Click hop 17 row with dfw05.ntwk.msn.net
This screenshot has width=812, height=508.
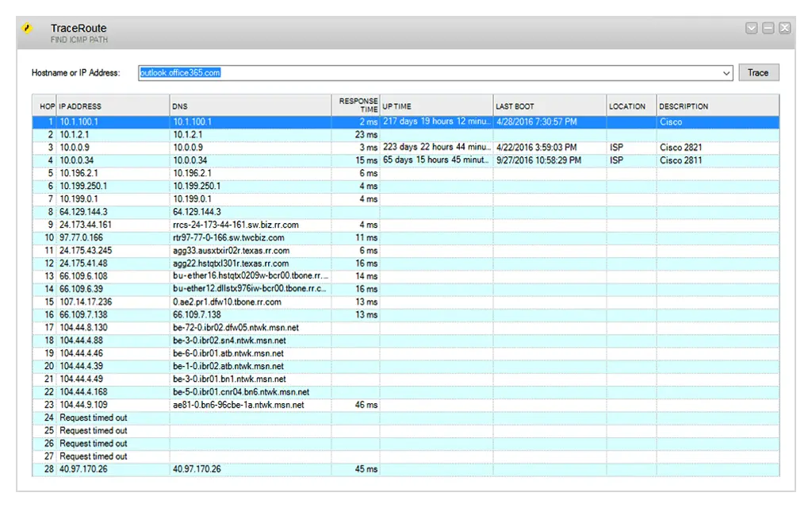tap(238, 327)
